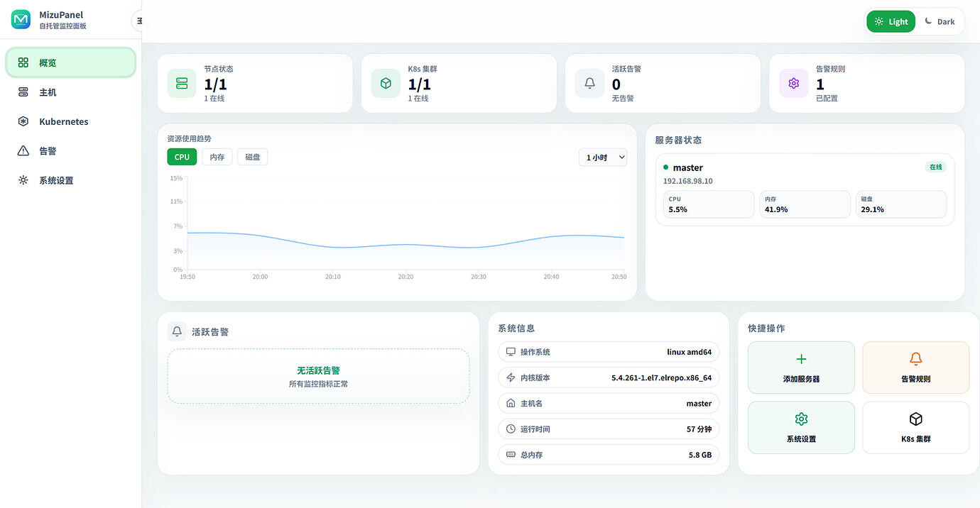Open the master server entry
Viewport: 980px width, 508px height.
pyautogui.click(x=805, y=189)
